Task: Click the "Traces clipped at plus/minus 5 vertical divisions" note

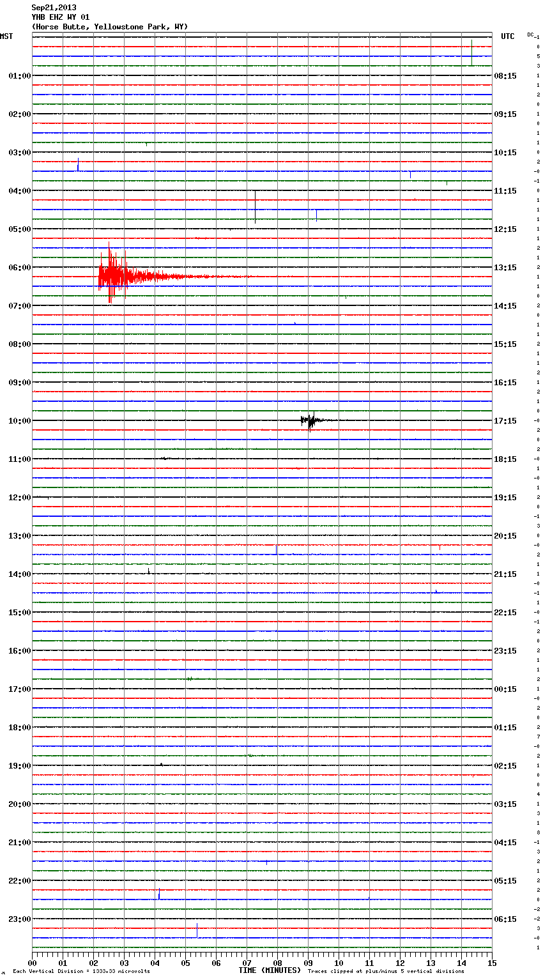Action: pyautogui.click(x=386, y=972)
